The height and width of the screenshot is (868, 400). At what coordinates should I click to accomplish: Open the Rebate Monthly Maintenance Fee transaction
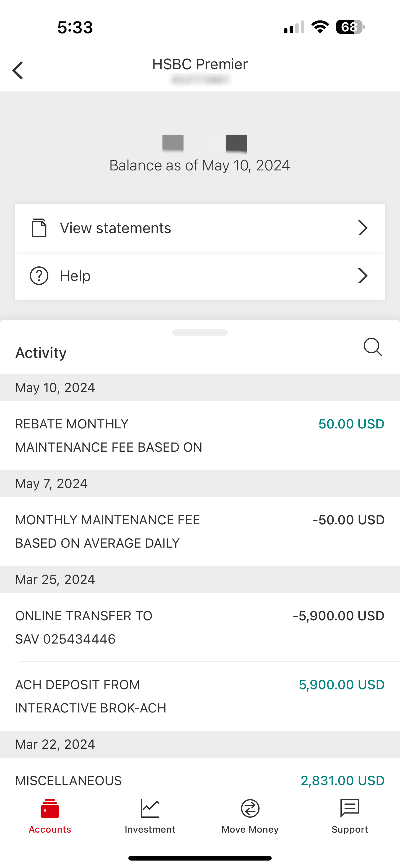tap(200, 435)
